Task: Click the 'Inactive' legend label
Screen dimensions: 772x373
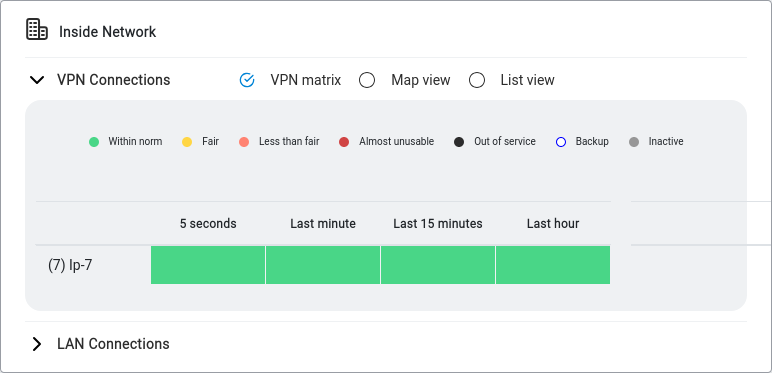Action: [666, 141]
